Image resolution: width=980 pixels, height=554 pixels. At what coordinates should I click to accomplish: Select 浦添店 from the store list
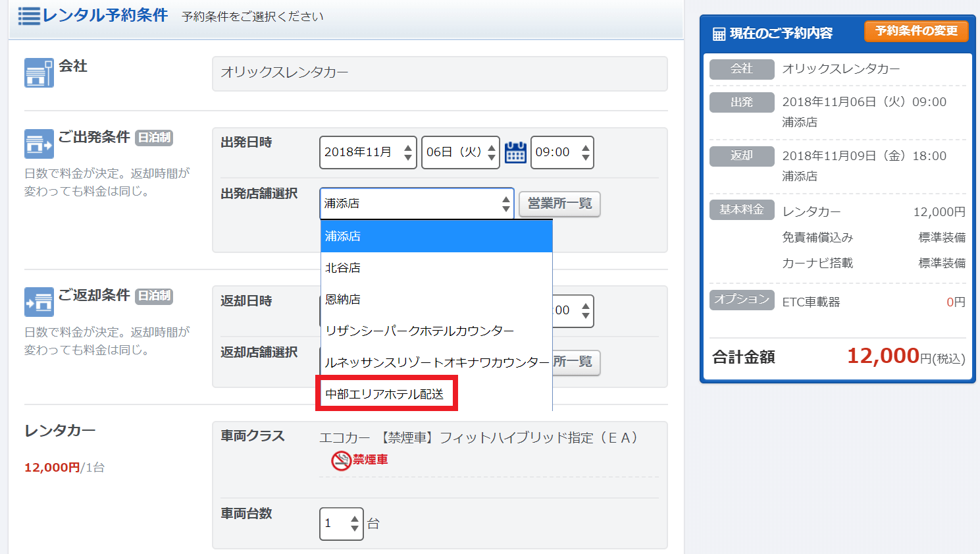436,236
